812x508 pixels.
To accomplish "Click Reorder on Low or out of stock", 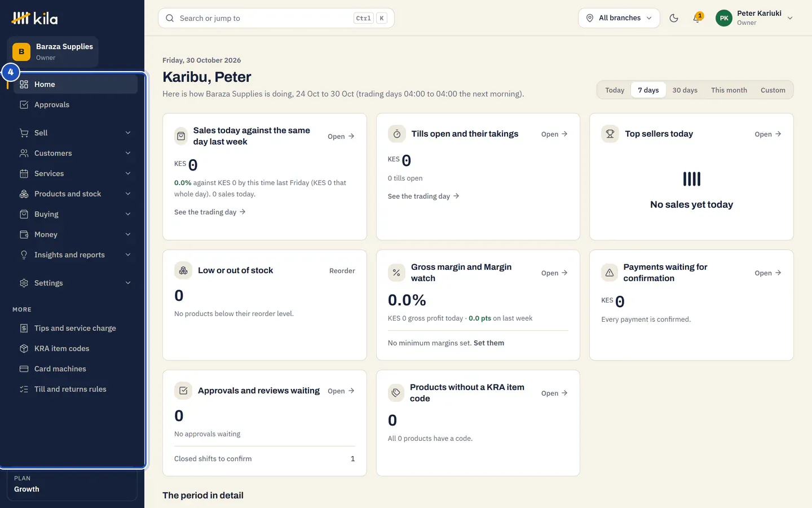I will tap(342, 271).
